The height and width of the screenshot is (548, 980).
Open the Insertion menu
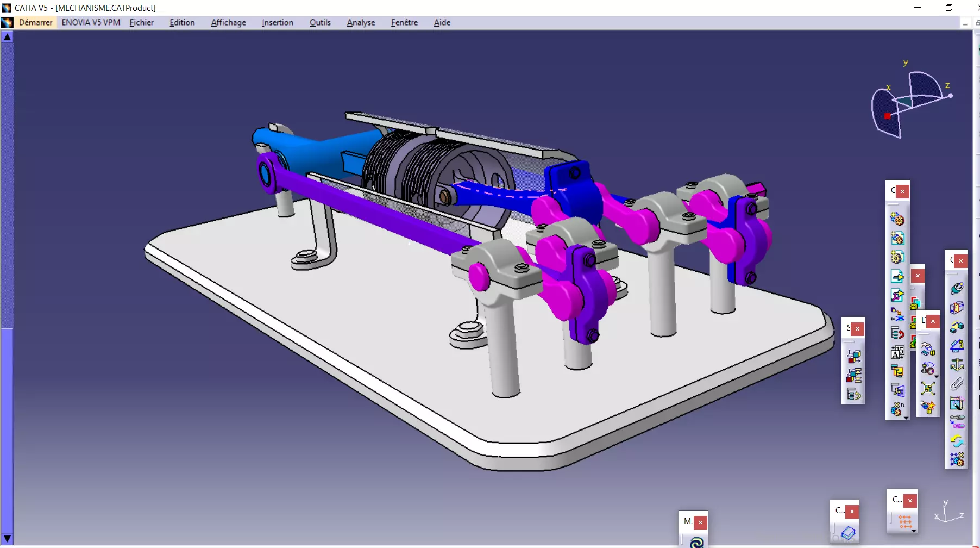pyautogui.click(x=277, y=22)
